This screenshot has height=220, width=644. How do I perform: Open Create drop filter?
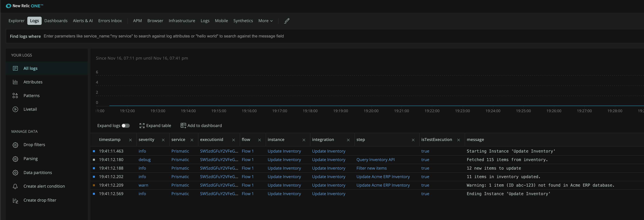pyautogui.click(x=40, y=200)
